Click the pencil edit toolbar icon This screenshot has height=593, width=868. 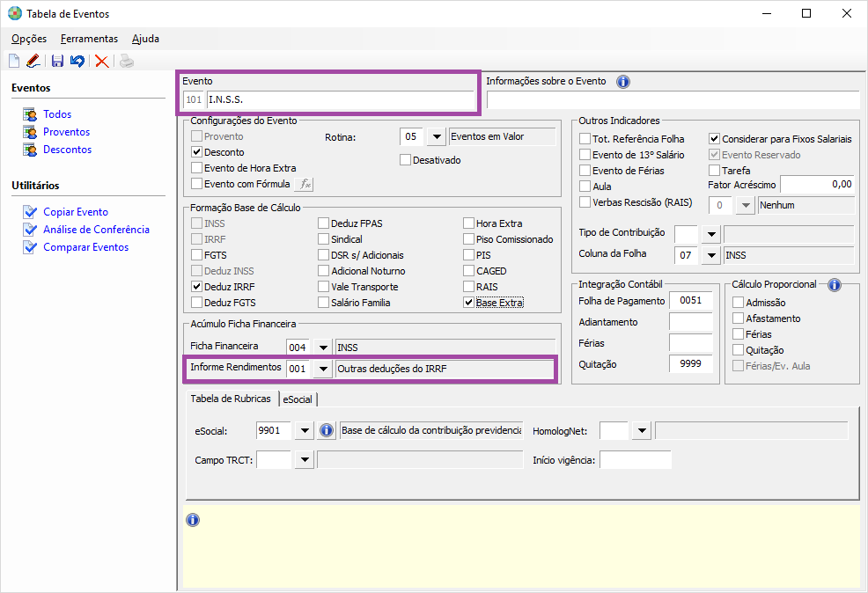pos(33,61)
